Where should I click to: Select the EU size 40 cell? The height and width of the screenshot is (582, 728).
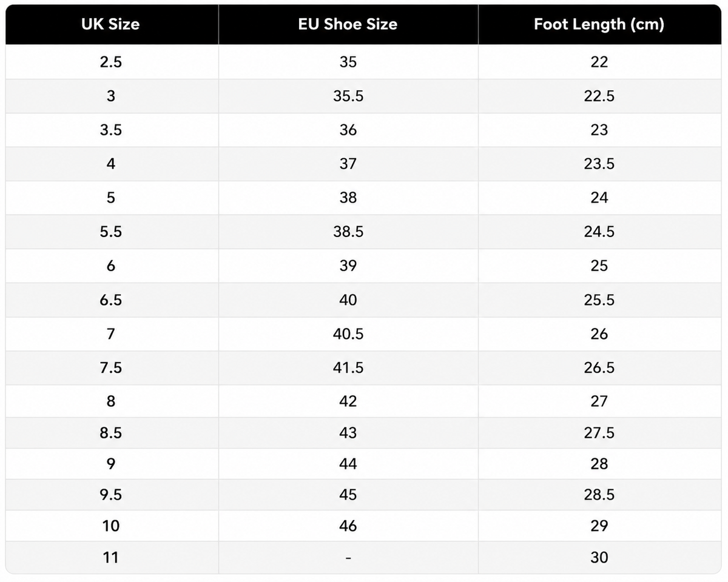[348, 300]
